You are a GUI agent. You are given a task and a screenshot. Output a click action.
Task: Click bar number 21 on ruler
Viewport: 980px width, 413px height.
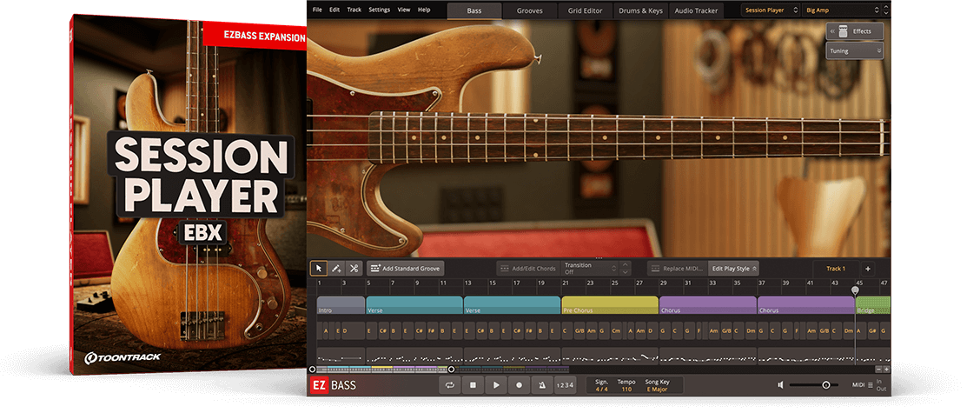tap(565, 283)
